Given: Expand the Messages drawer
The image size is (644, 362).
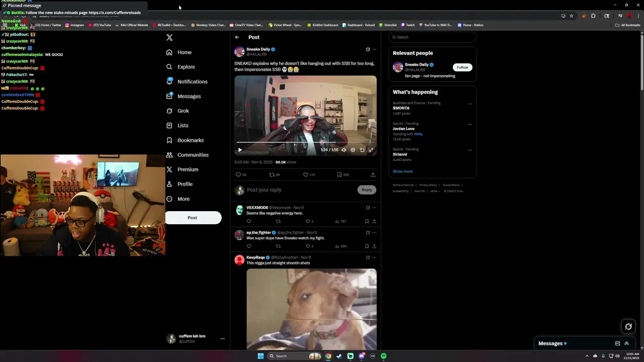Looking at the screenshot, I should [626, 343].
